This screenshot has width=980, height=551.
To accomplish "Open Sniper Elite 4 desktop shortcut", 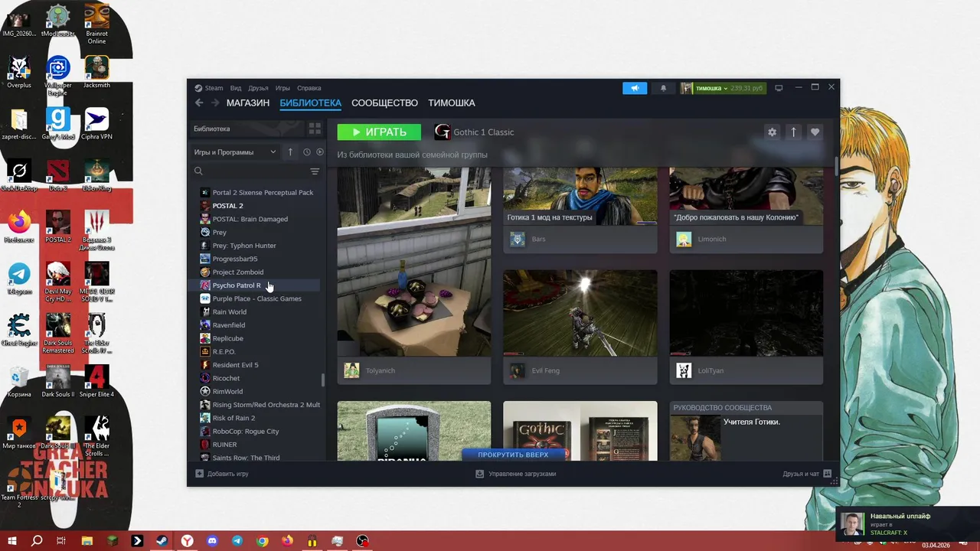I will [96, 381].
